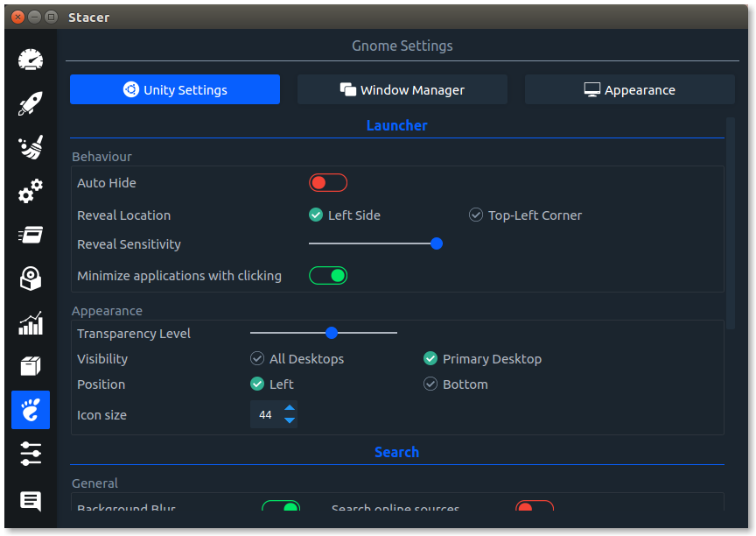Open Services via the gears icon

point(31,191)
